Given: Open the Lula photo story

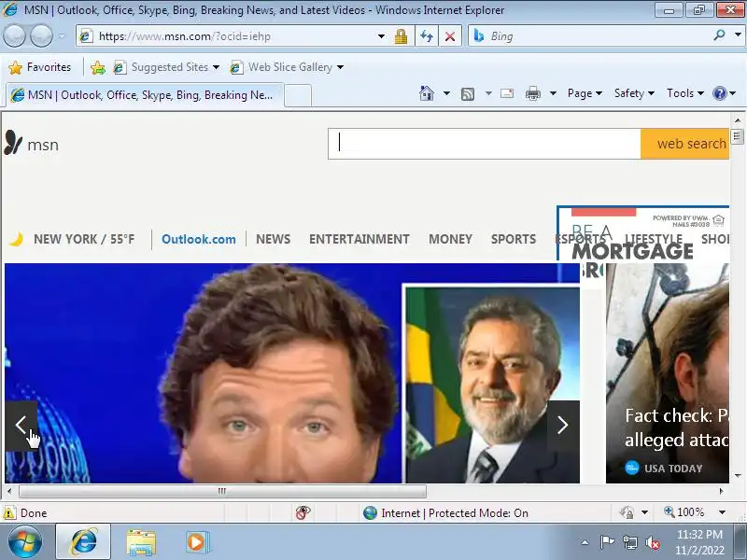Looking at the screenshot, I should click(492, 384).
